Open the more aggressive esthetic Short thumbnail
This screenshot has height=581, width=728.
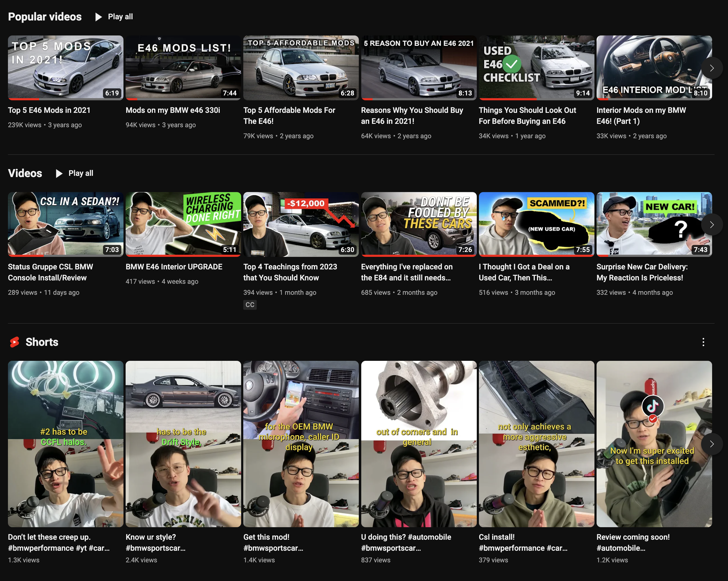[537, 444]
